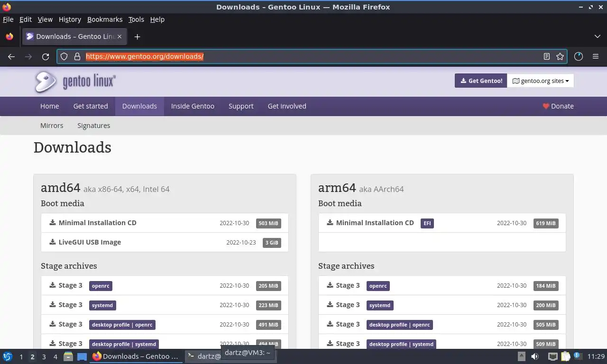Go to the Home nav tab
The width and height of the screenshot is (607, 364).
(x=50, y=106)
